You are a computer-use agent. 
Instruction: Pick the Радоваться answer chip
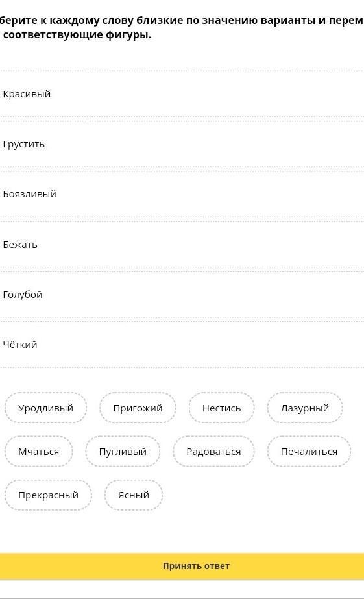pyautogui.click(x=213, y=452)
